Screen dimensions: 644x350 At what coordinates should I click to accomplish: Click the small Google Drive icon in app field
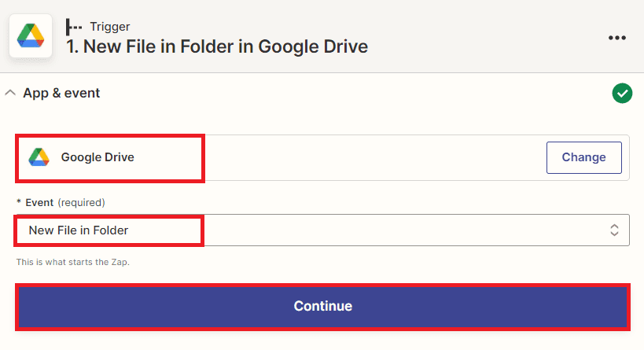coord(39,157)
